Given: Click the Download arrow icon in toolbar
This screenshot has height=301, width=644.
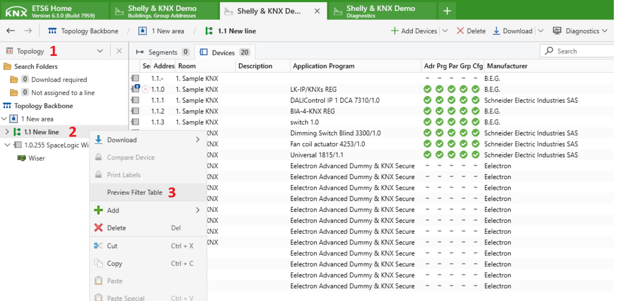Looking at the screenshot, I should coord(496,31).
